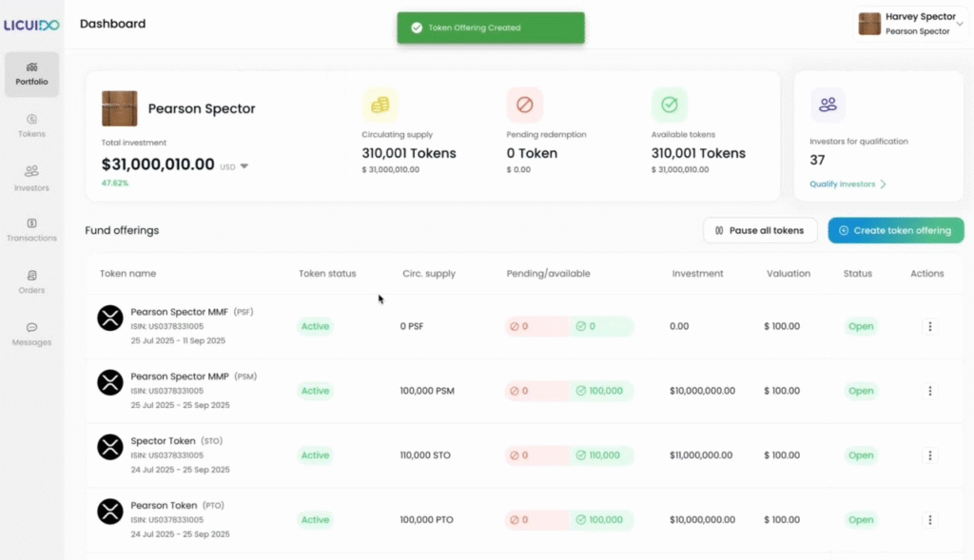Open the Tokens sidebar section
Screen dimensions: 974x560
(31, 126)
